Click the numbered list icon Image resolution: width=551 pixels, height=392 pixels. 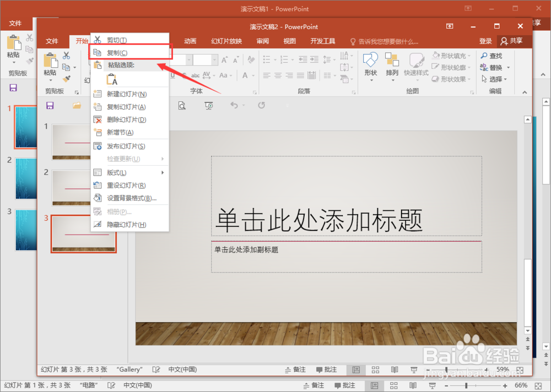[284, 59]
